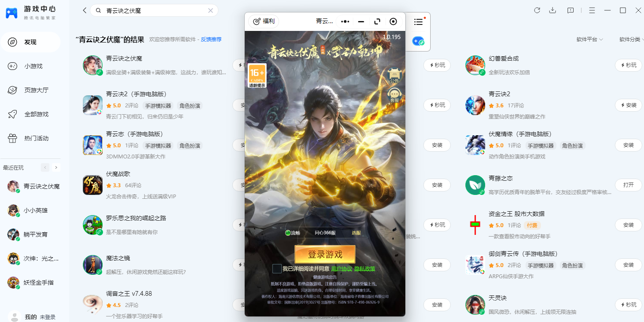Click the 反馈推荐 link

[x=211, y=39]
